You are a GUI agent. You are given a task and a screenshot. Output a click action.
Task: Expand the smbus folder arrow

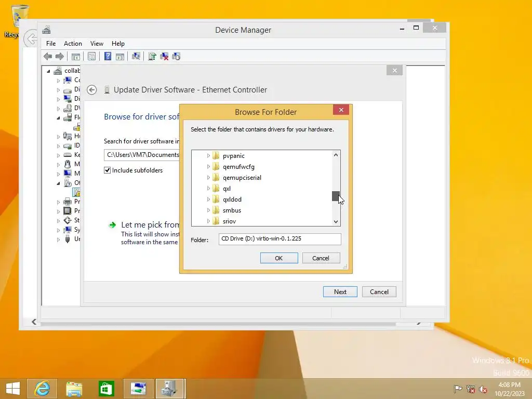[208, 210]
